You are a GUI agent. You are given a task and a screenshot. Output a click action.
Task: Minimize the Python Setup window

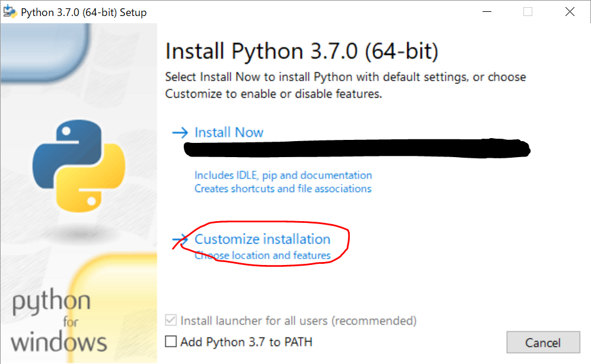487,11
